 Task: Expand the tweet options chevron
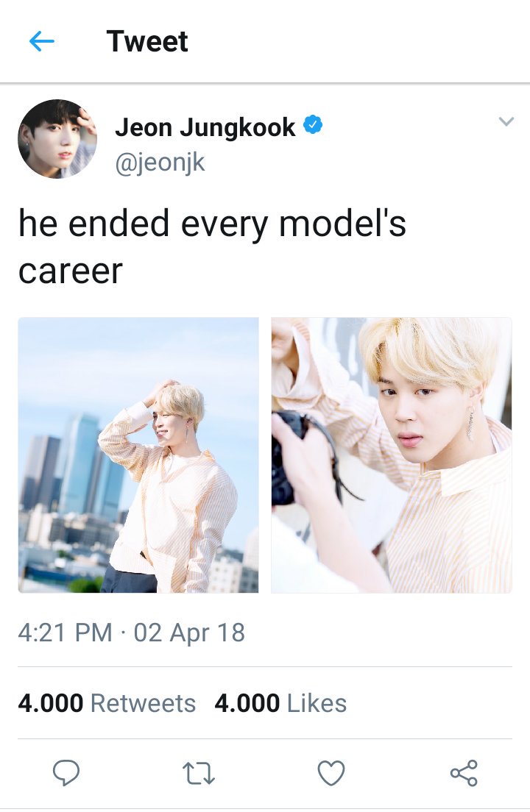506,121
